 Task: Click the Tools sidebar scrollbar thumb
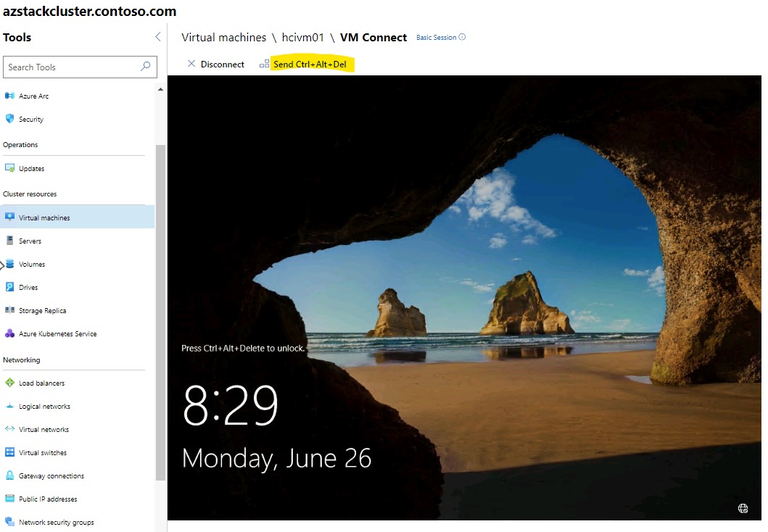[160, 312]
